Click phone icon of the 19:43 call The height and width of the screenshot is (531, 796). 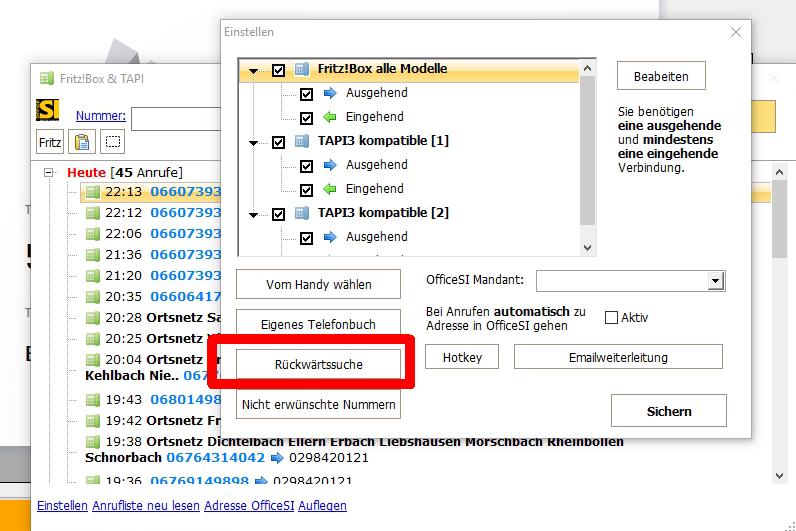(92, 400)
